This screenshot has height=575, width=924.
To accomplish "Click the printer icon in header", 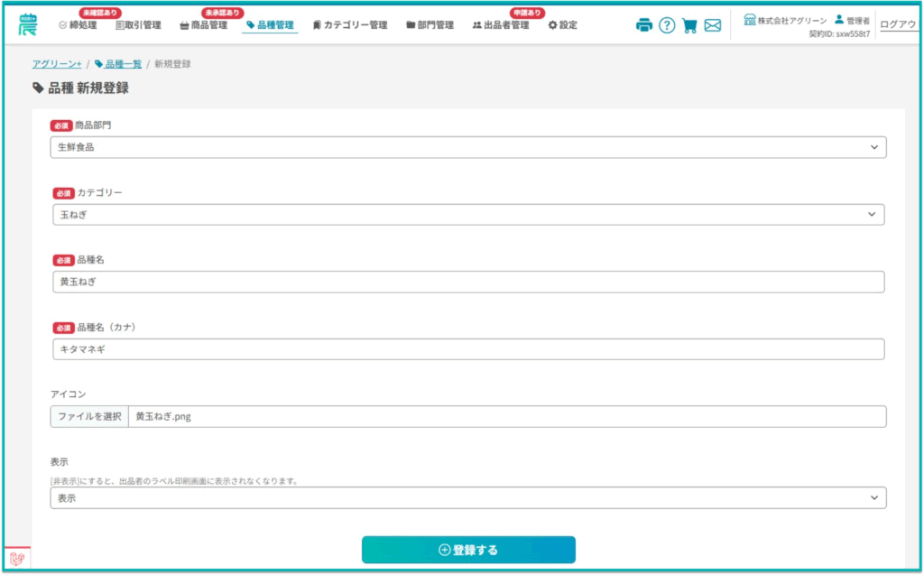I will (643, 25).
